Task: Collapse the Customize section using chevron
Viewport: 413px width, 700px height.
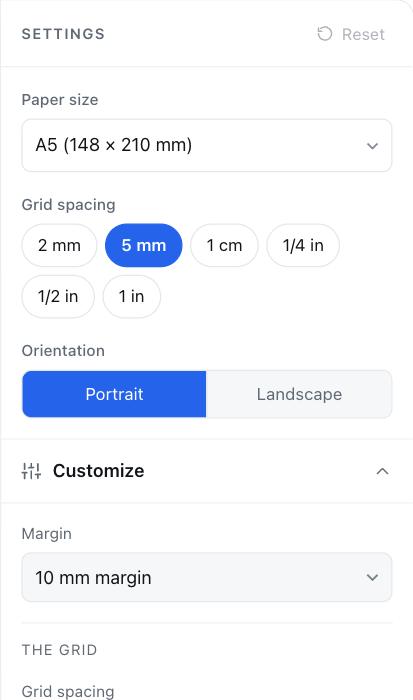Action: pyautogui.click(x=383, y=471)
